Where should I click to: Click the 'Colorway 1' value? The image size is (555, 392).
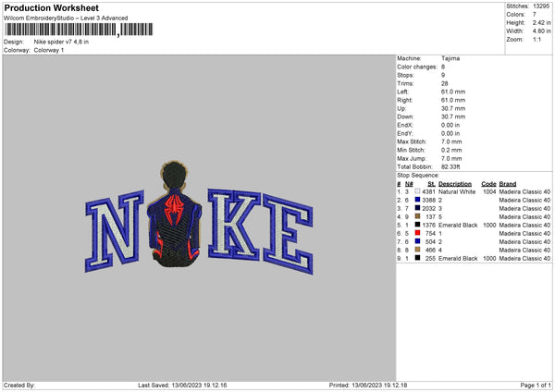pyautogui.click(x=49, y=50)
